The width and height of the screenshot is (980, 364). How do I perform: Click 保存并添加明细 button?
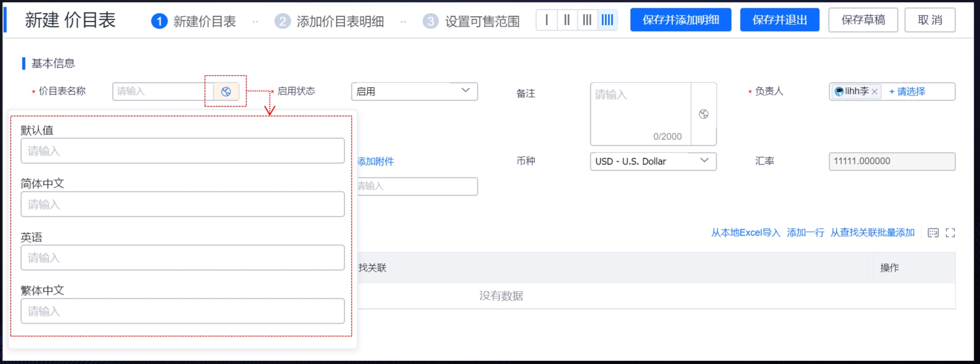tap(680, 20)
